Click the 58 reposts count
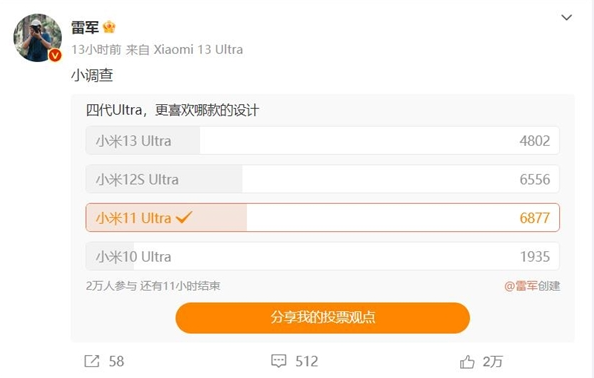Viewport: 594px width, 378px height. (116, 361)
